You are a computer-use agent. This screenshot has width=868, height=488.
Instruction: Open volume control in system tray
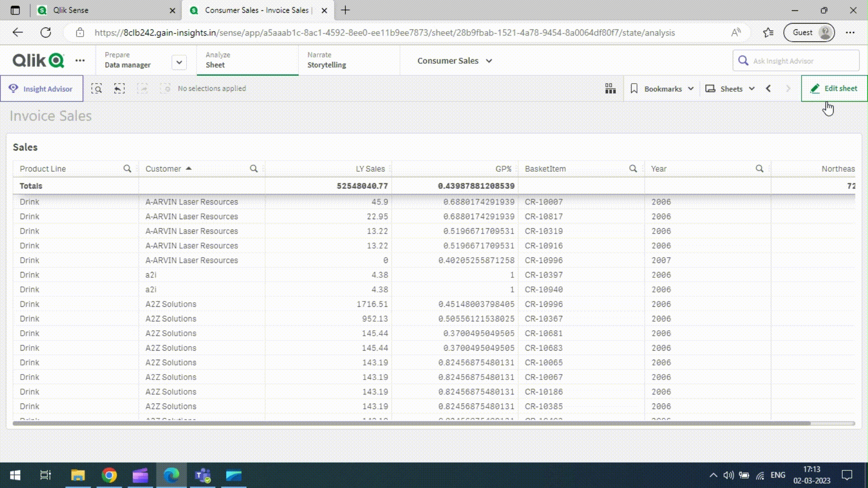coord(728,475)
